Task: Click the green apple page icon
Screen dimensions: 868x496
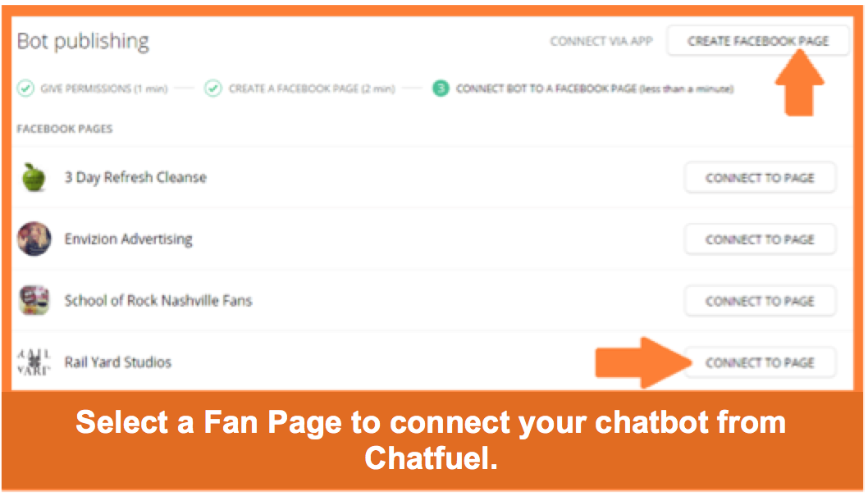Action: click(34, 177)
